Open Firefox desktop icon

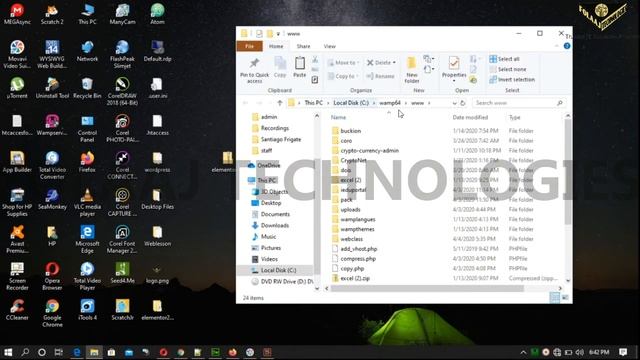pos(87,162)
